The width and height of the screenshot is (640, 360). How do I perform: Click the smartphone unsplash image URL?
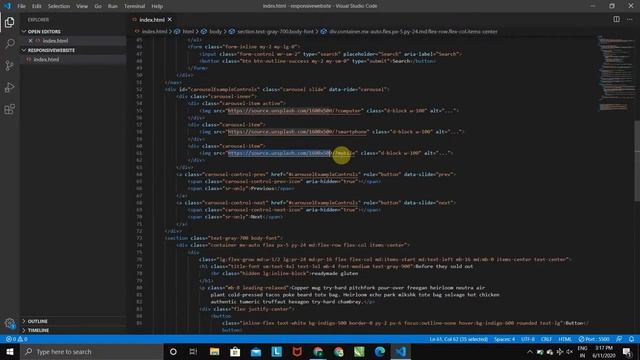[298, 132]
